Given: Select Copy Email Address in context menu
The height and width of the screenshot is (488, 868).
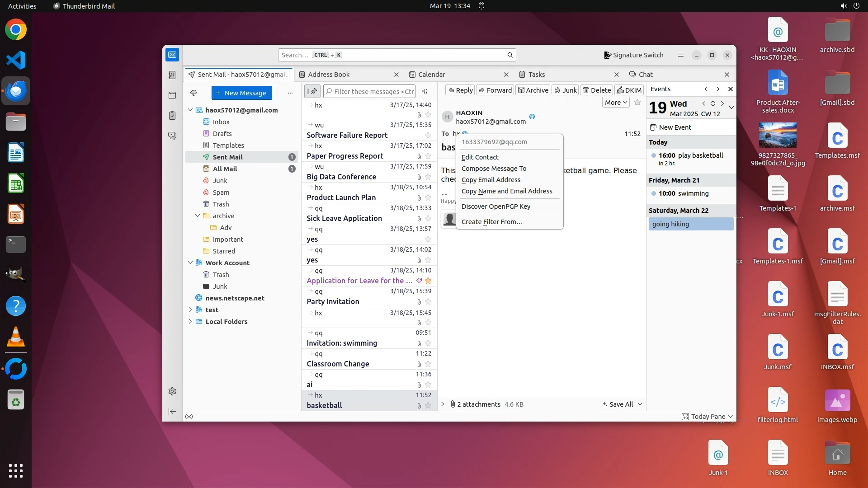Looking at the screenshot, I should click(x=491, y=180).
